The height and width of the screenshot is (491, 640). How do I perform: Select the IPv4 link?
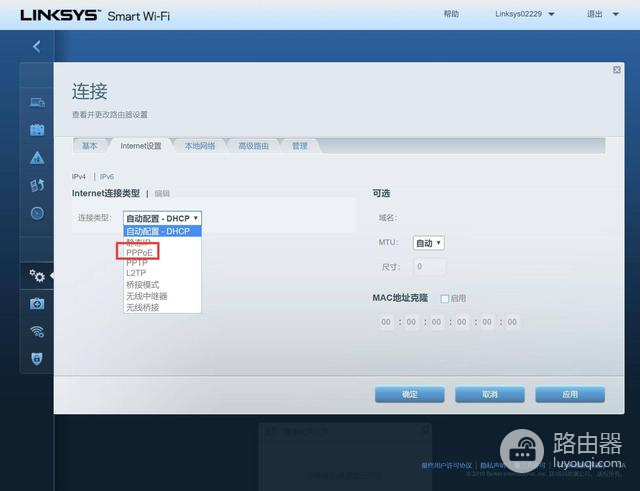79,176
